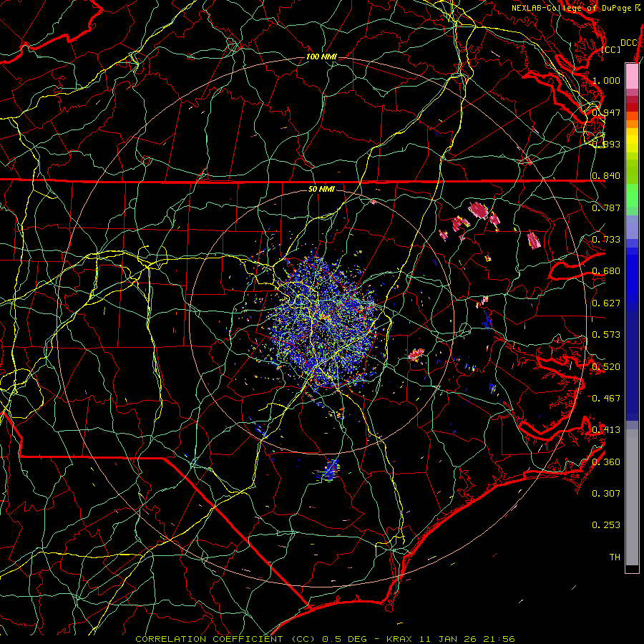Image resolution: width=644 pixels, height=644 pixels.
Task: Select the 0.520 legend value
Action: 606,366
